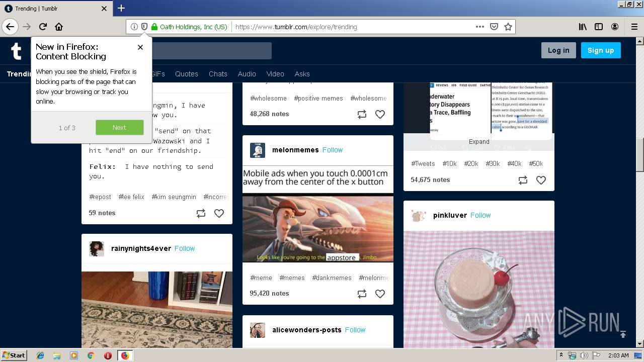Open the Audio tab

click(x=247, y=74)
